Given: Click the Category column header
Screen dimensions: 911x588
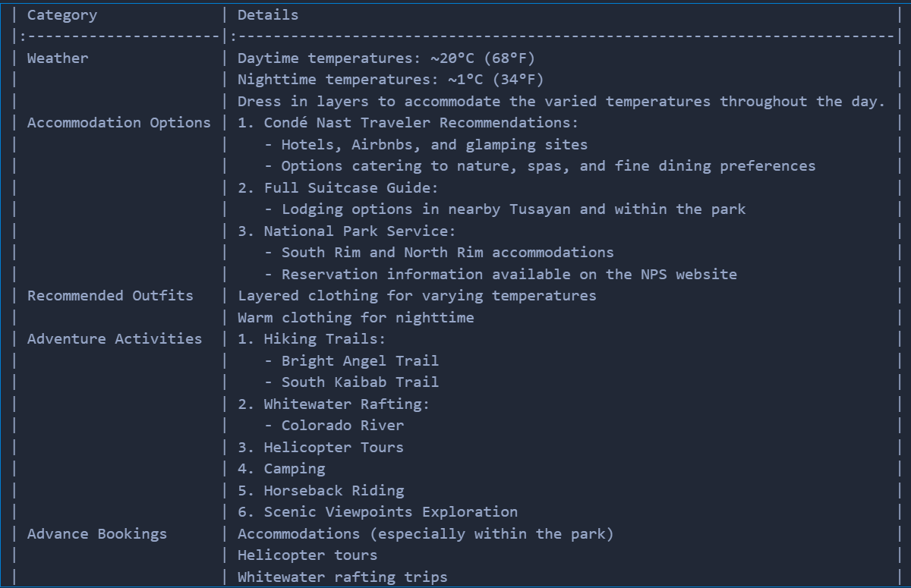Looking at the screenshot, I should tap(61, 15).
